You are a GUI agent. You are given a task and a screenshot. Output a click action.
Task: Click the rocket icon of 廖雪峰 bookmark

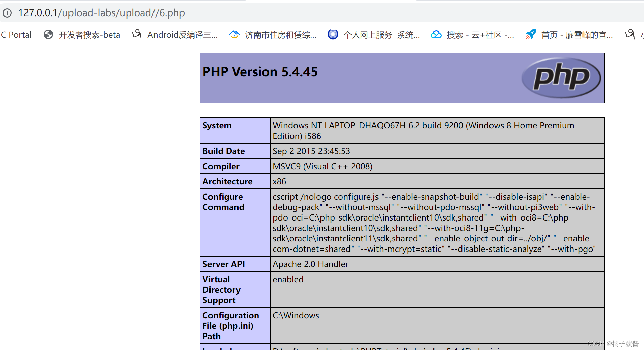(531, 34)
